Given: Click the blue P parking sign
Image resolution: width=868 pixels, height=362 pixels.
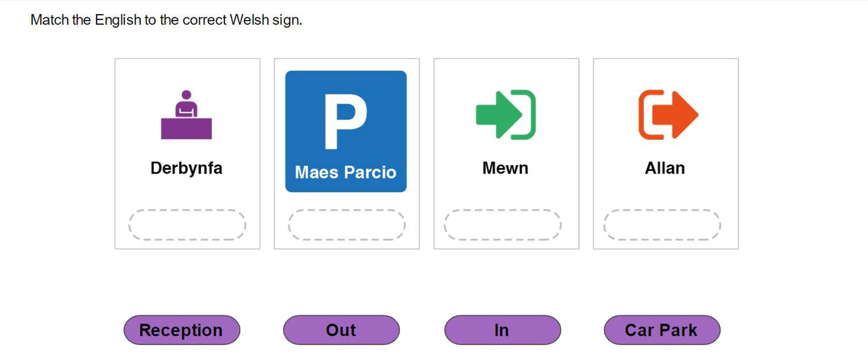Looking at the screenshot, I should [x=346, y=131].
